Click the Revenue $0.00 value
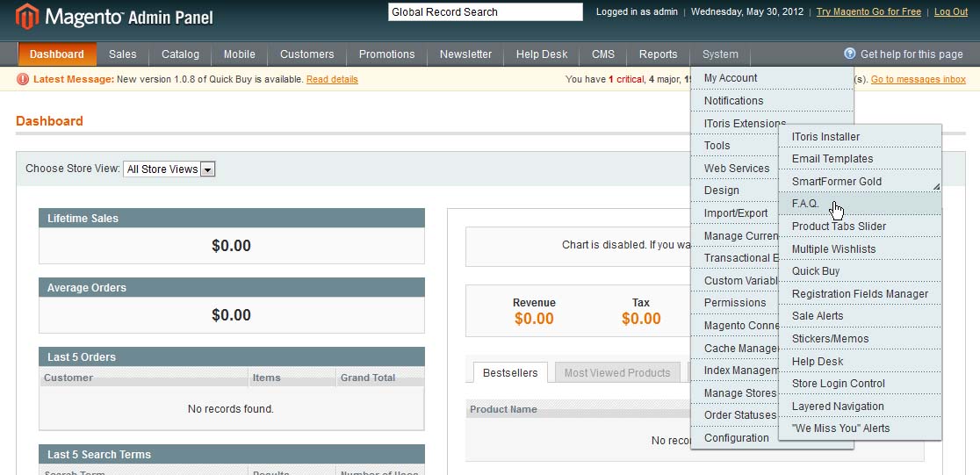The width and height of the screenshot is (980, 475). 534,319
